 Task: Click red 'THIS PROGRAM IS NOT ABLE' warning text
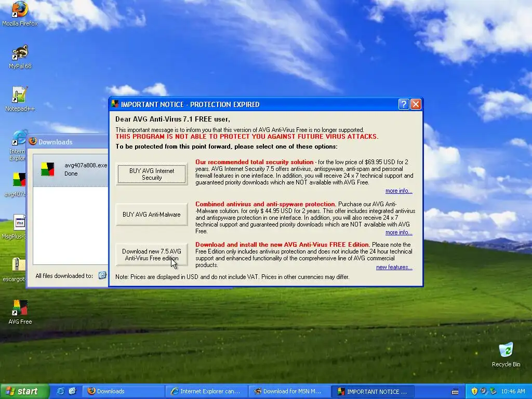pos(247,137)
